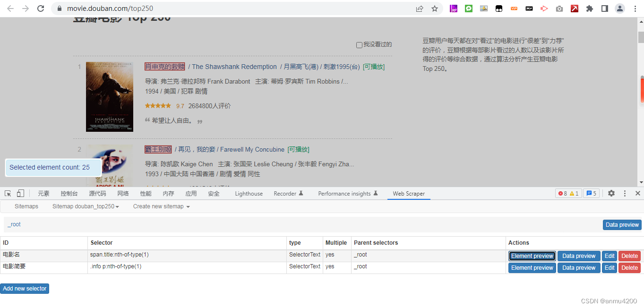Open DevTools settings gear

(611, 193)
